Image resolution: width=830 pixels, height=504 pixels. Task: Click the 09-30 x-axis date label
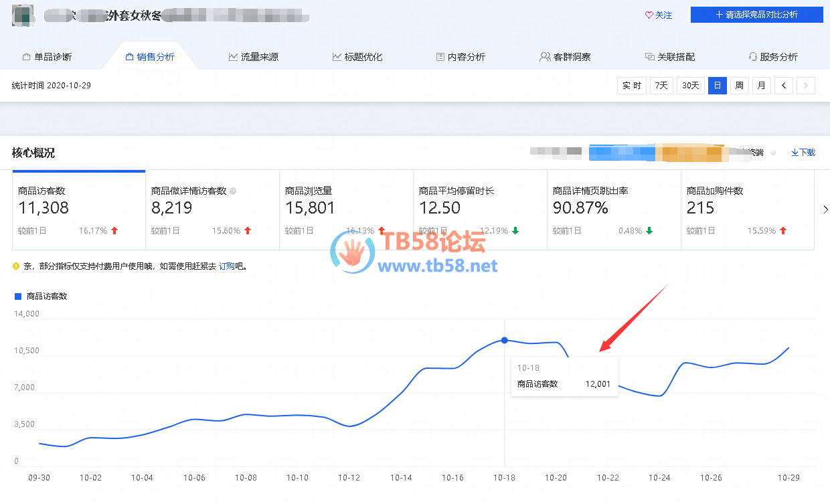pyautogui.click(x=39, y=478)
